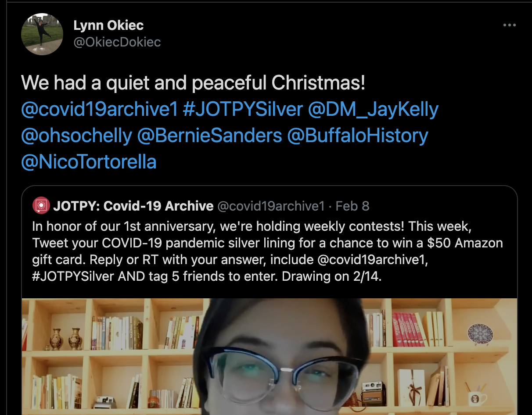Open the bookshelf video thumbnail in quoted tweet
The width and height of the screenshot is (532, 415).
tap(270, 356)
